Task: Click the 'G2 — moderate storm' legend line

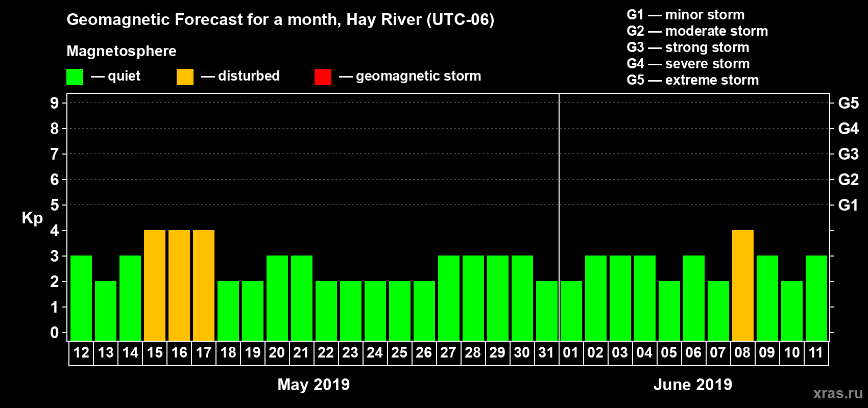Action: [x=697, y=31]
